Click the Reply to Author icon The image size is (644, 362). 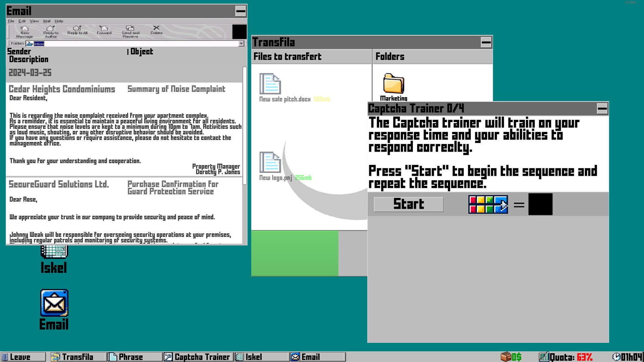coord(50,31)
